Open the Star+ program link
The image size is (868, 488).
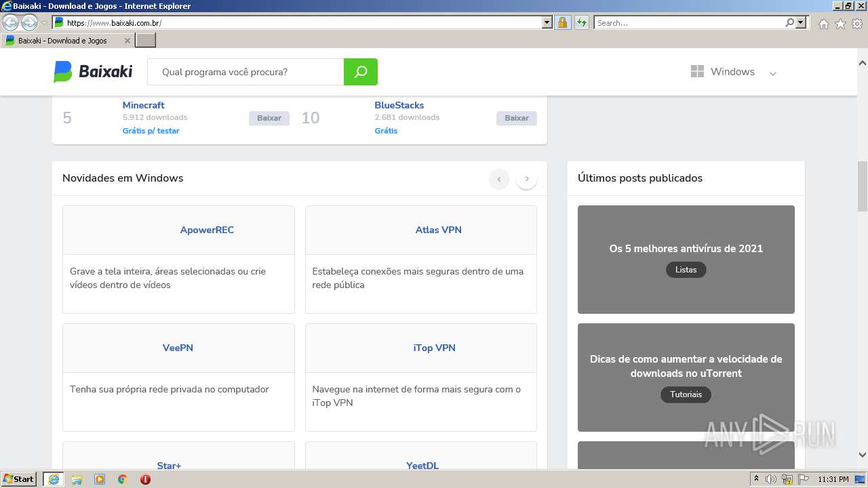click(169, 466)
